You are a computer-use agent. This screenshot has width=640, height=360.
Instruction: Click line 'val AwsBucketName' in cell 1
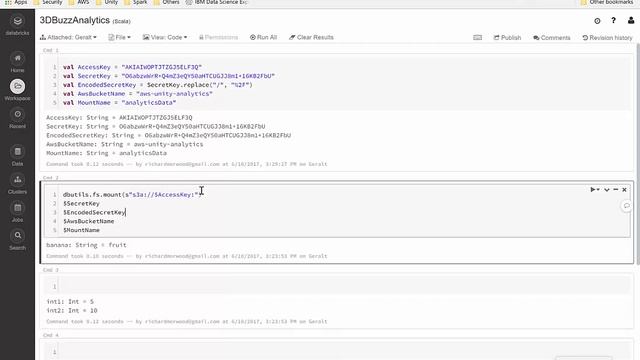pyautogui.click(x=138, y=93)
